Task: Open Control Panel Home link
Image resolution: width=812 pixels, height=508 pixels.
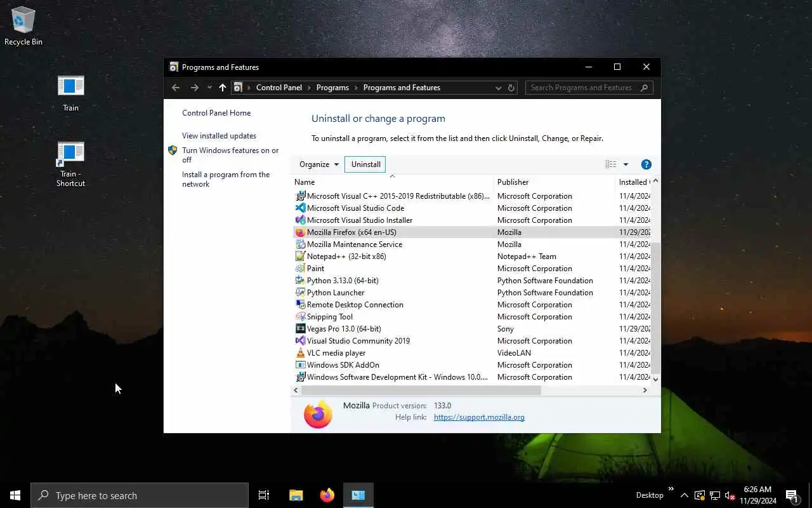Action: (216, 113)
